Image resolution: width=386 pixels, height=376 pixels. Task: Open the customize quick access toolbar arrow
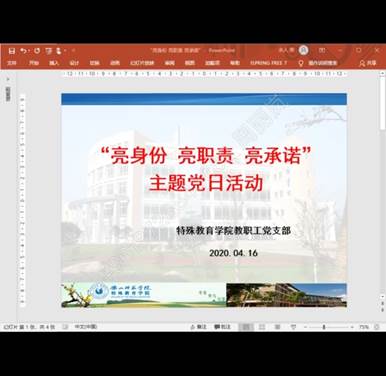(73, 51)
